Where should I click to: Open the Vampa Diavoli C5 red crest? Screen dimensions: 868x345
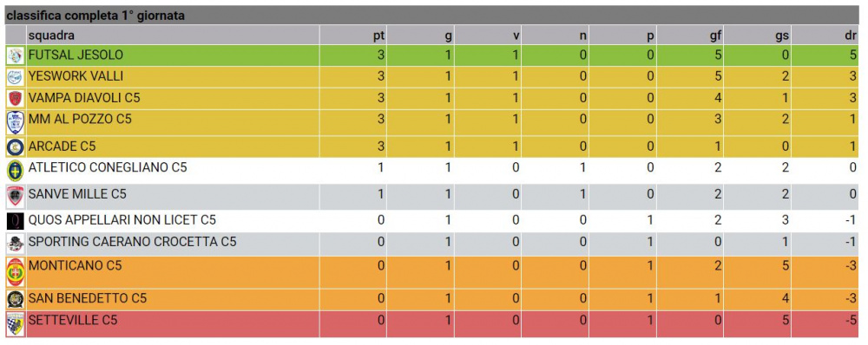(x=16, y=99)
